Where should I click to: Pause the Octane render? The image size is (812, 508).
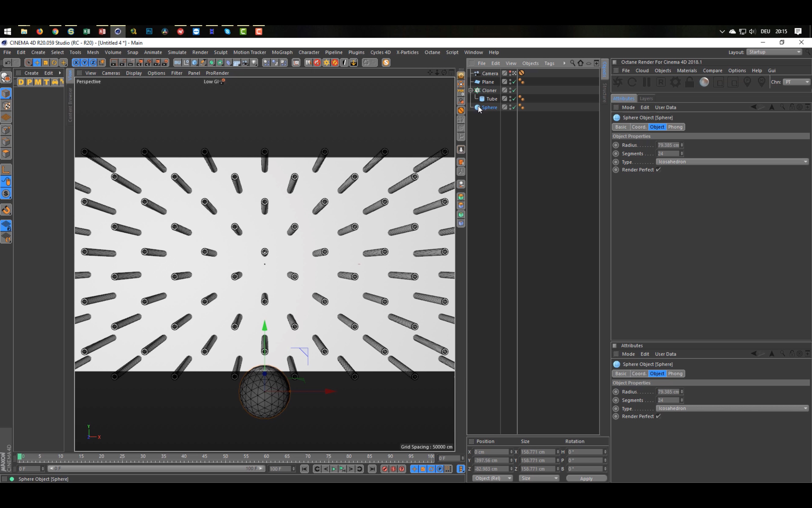click(647, 82)
